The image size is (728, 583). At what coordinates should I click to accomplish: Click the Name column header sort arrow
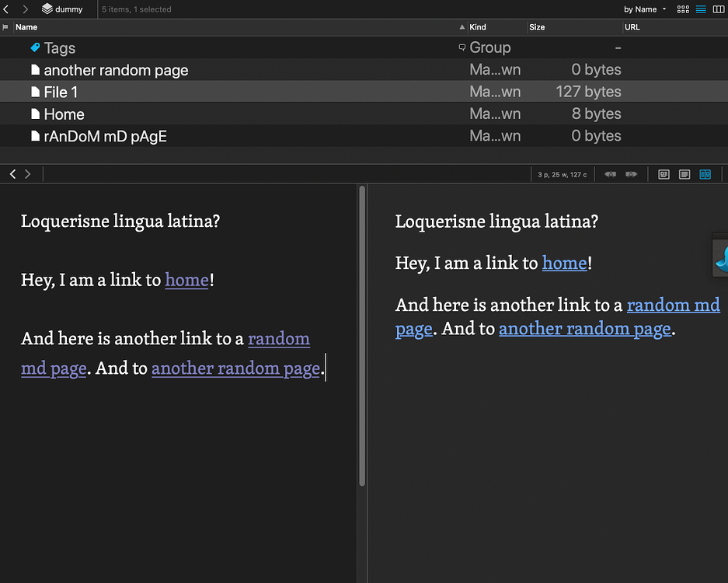[x=462, y=27]
